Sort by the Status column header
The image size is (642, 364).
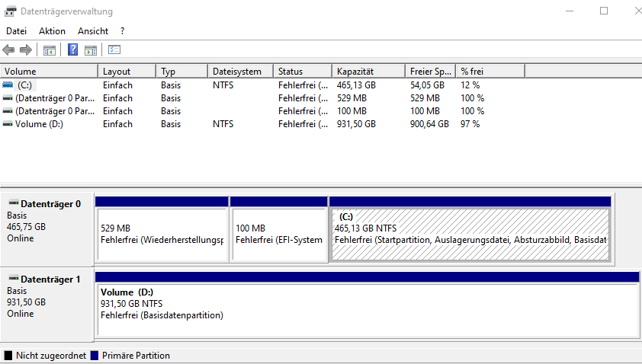(302, 71)
